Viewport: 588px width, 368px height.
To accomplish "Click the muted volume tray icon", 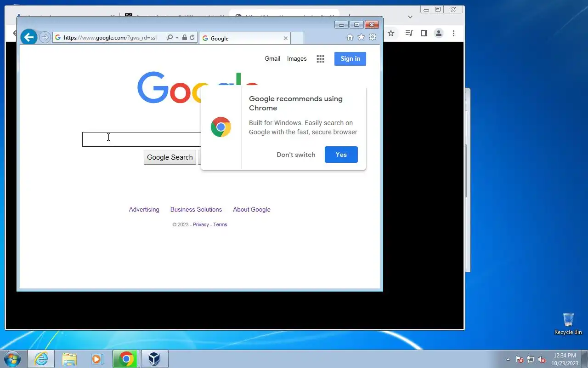I will point(542,359).
